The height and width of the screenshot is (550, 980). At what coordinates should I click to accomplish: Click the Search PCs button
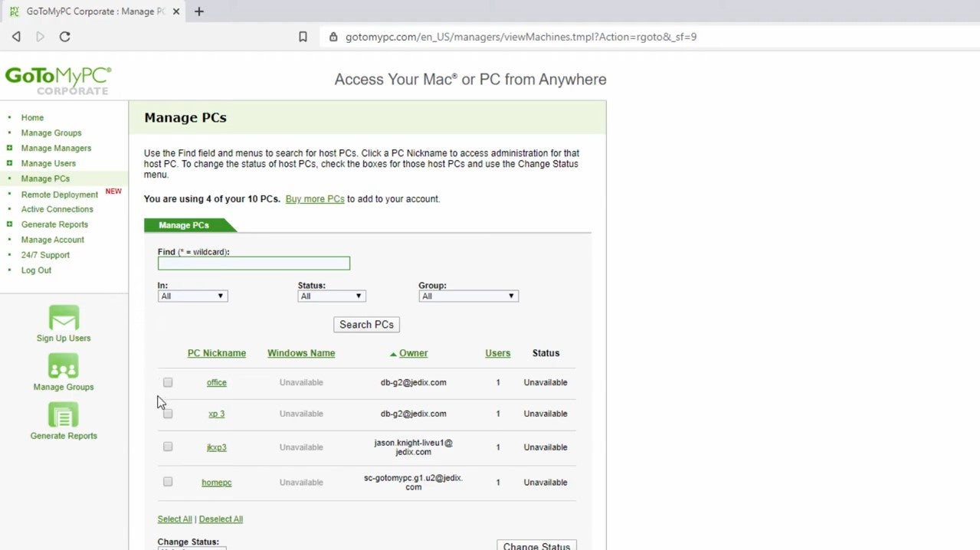click(x=366, y=325)
